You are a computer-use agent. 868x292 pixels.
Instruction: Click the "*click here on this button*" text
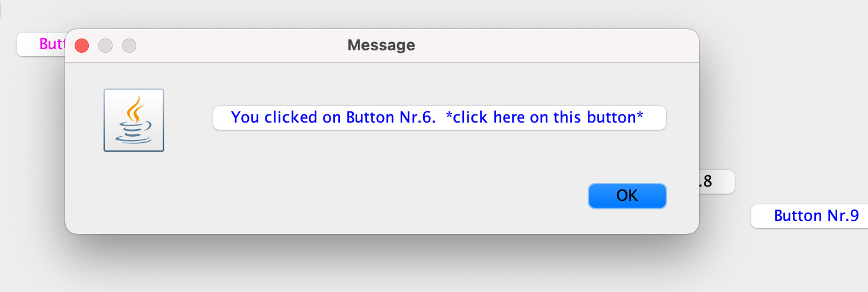(x=544, y=117)
